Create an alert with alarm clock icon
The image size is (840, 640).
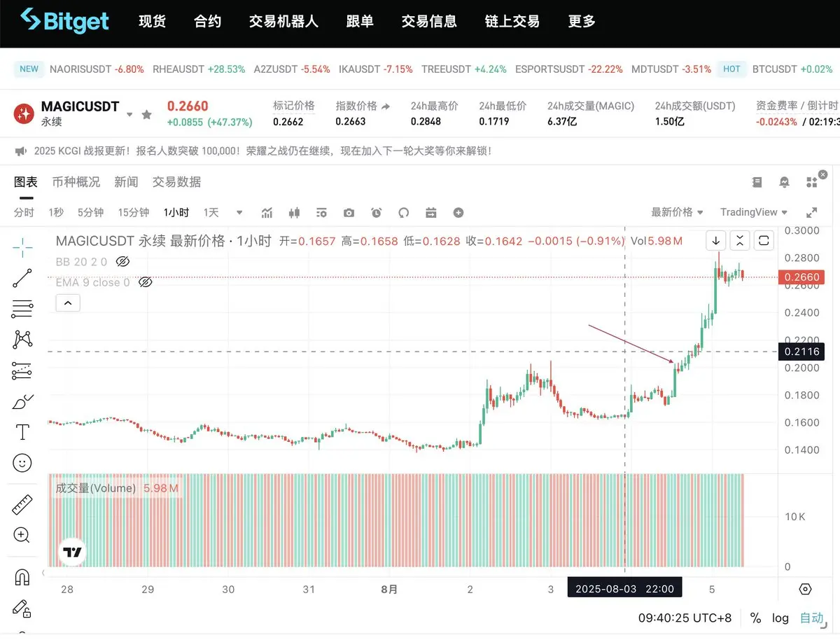[377, 213]
